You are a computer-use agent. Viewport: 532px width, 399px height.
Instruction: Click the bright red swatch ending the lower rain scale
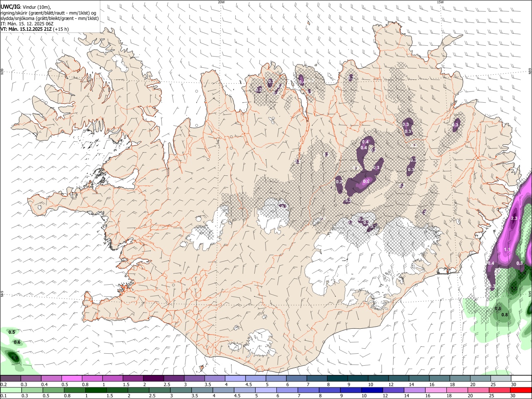[x=521, y=390]
